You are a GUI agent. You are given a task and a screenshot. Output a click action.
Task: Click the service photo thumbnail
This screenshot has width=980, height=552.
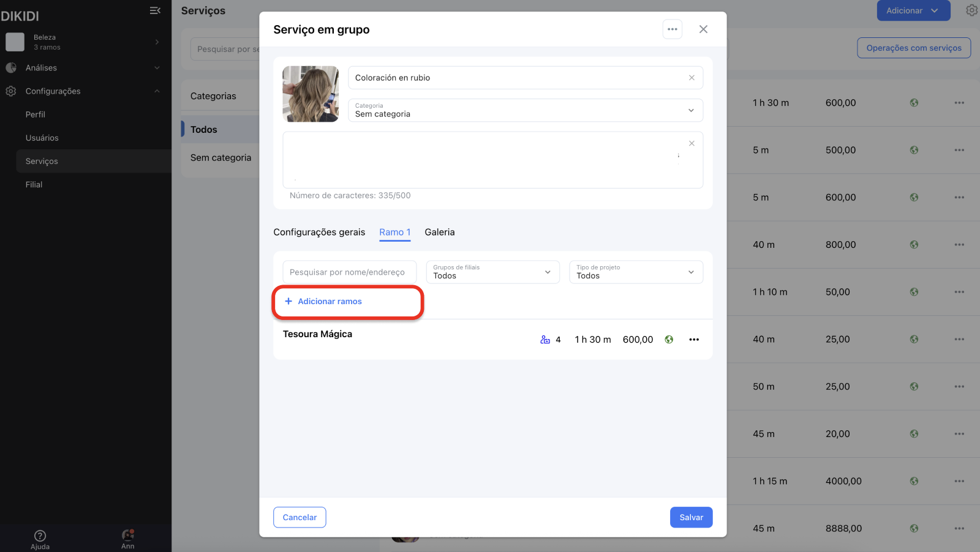[x=311, y=94]
